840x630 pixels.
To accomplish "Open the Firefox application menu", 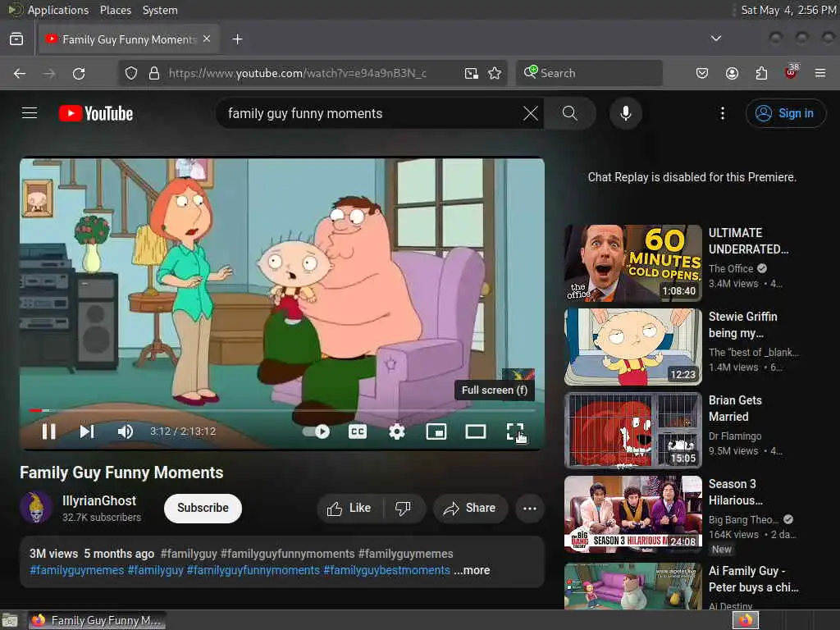I will (x=819, y=73).
